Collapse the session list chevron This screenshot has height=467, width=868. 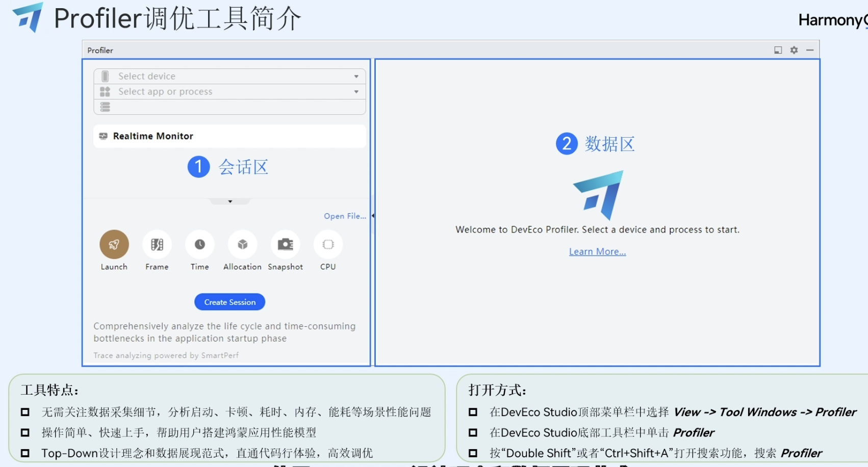click(x=230, y=201)
